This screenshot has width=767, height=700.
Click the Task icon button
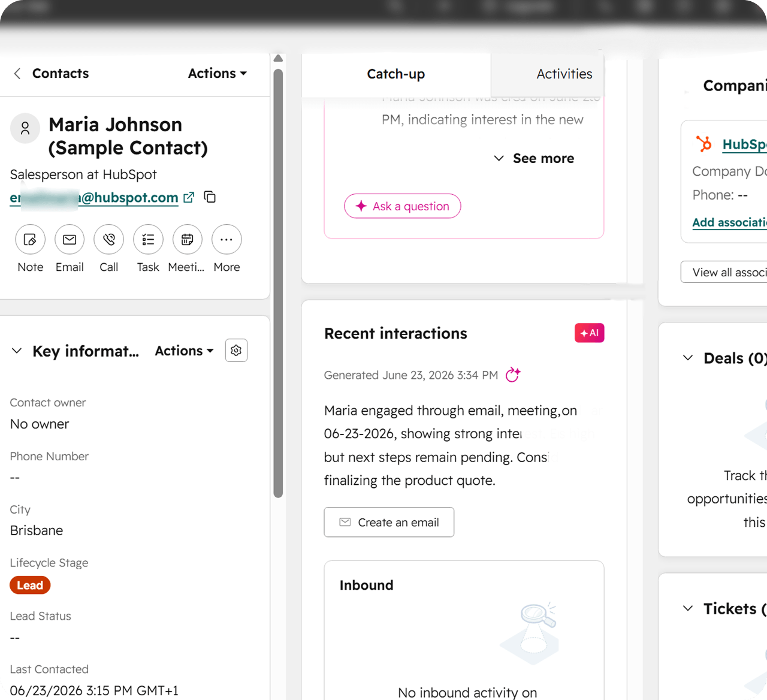[148, 240]
